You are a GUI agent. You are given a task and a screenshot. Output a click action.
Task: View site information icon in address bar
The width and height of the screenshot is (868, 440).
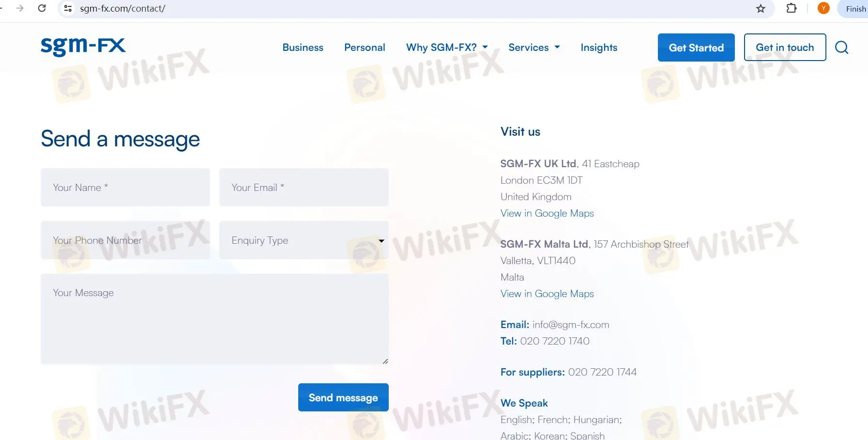[68, 8]
